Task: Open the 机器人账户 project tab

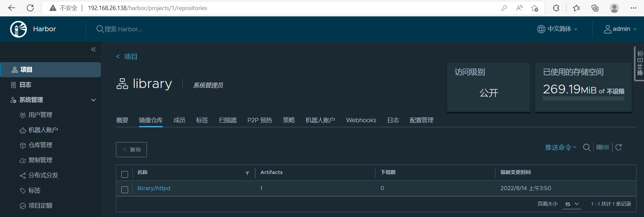Action: click(x=320, y=120)
